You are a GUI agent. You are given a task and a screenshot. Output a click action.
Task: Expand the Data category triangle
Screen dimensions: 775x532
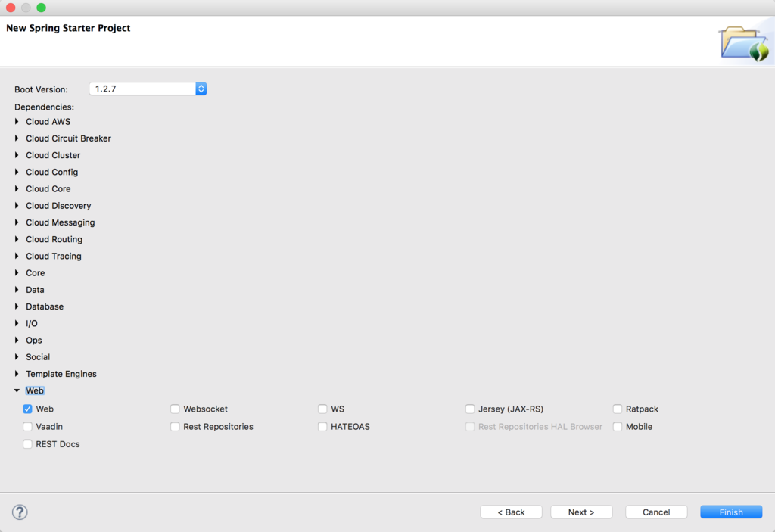tap(17, 290)
